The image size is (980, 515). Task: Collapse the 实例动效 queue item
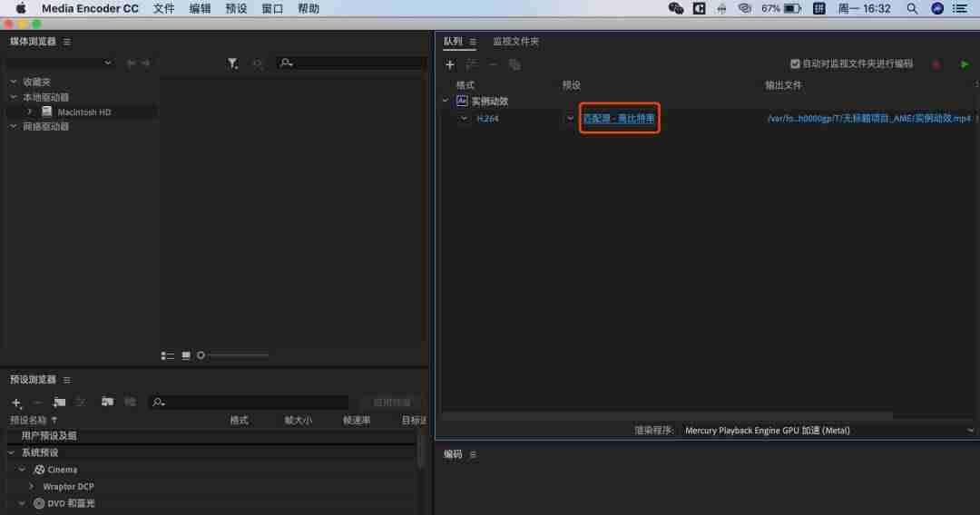[x=446, y=101]
